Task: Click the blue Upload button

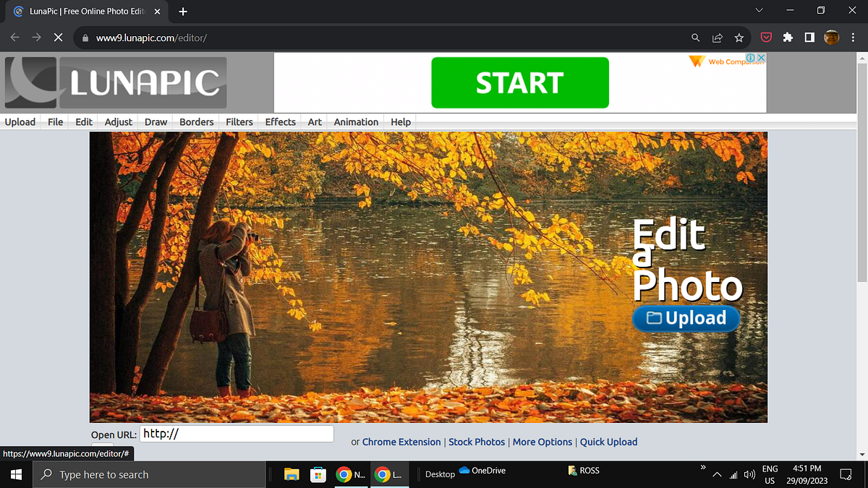Action: [686, 318]
